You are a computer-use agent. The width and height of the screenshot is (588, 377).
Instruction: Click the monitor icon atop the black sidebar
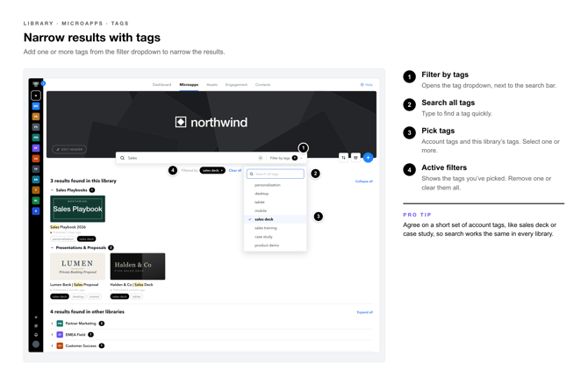click(36, 84)
